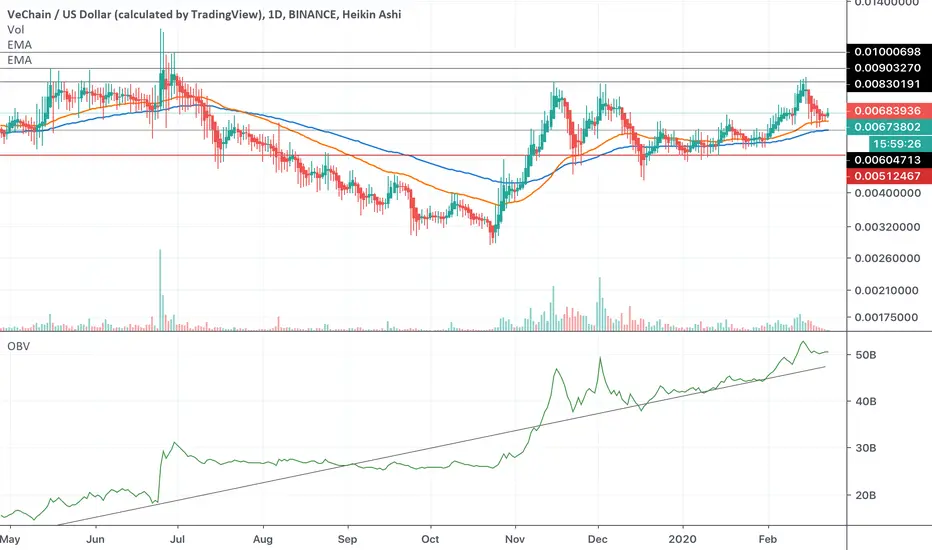Click the Aug label on time axis
This screenshot has height=550, width=932.
tap(263, 539)
